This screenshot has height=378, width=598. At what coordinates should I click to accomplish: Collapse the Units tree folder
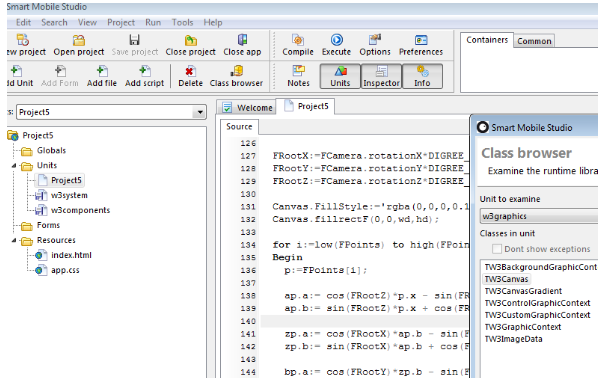tap(14, 166)
